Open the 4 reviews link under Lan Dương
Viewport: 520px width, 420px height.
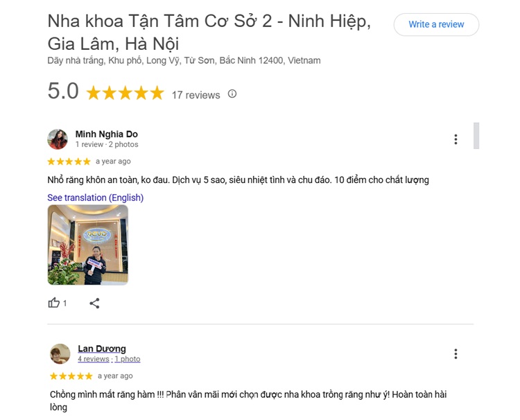click(94, 359)
